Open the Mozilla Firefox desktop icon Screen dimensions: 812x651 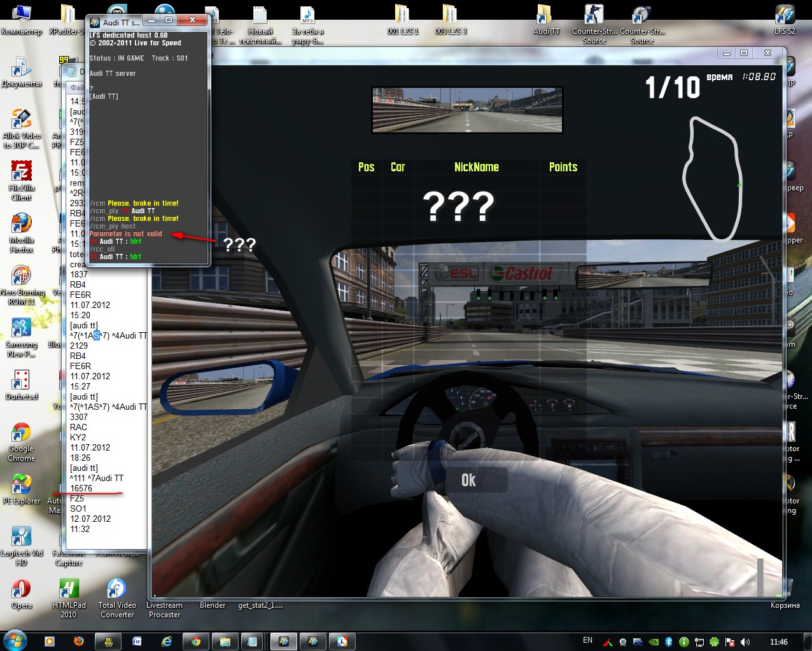[21, 234]
